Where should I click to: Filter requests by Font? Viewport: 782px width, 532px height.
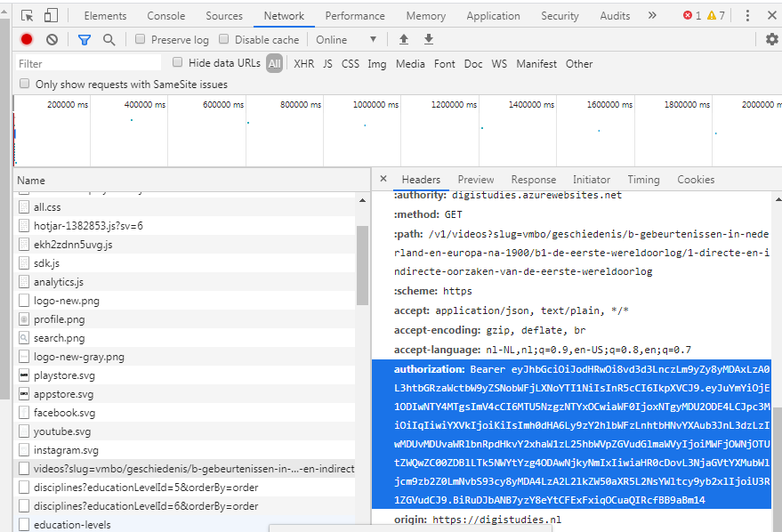444,64
